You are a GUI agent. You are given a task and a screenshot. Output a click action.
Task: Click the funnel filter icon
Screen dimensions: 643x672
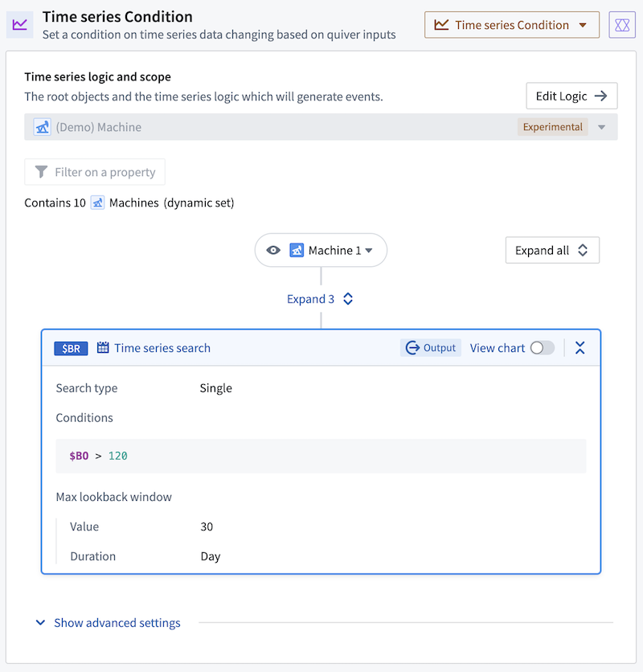coord(41,172)
